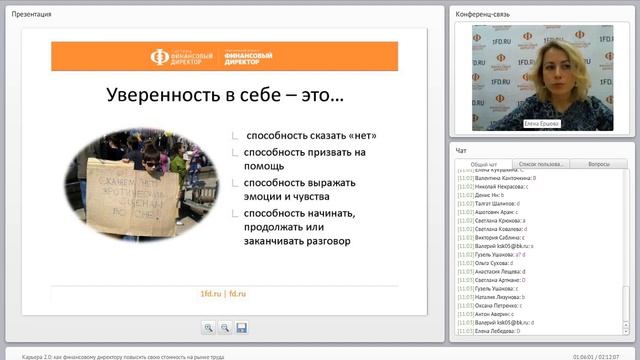The image size is (640, 360).
Task: Switch to the Общий чат tab
Action: click(484, 164)
